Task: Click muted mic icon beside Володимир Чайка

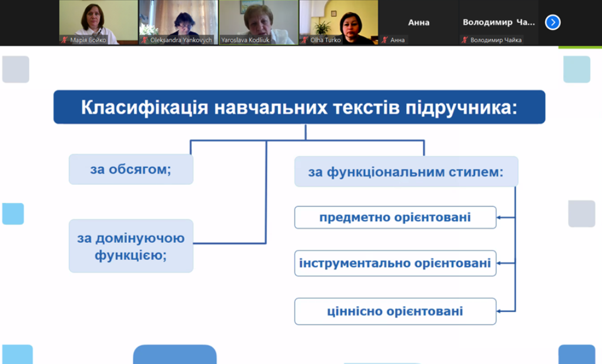Action: pyautogui.click(x=465, y=40)
